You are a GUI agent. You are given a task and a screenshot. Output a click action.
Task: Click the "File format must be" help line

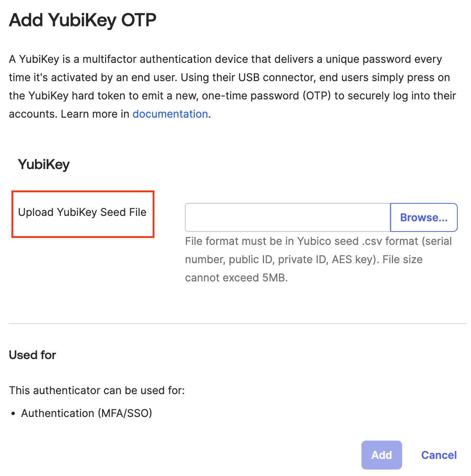click(318, 241)
